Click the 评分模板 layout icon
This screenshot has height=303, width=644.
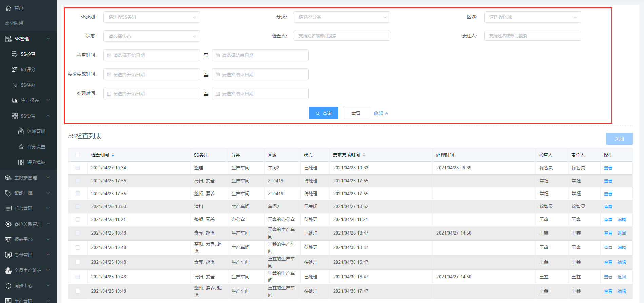(x=21, y=162)
